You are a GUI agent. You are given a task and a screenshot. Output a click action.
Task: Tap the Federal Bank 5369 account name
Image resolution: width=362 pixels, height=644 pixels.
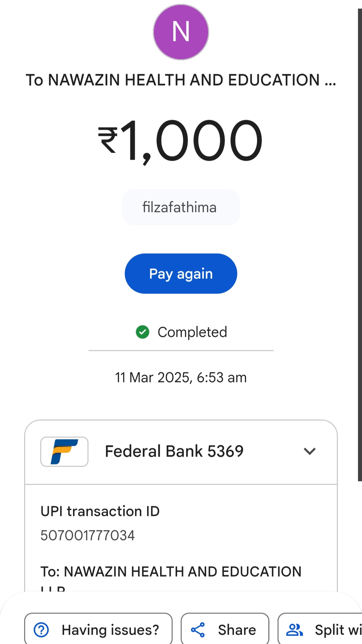click(174, 451)
